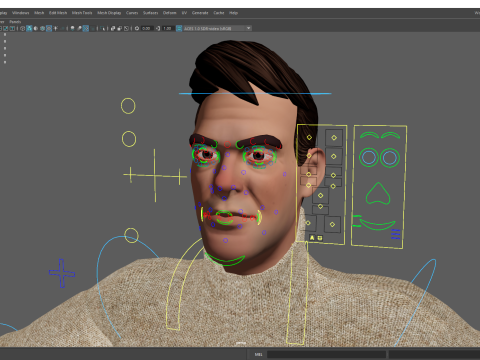Click the gamma reset icon
This screenshot has width=480, height=360.
pyautogui.click(x=158, y=28)
